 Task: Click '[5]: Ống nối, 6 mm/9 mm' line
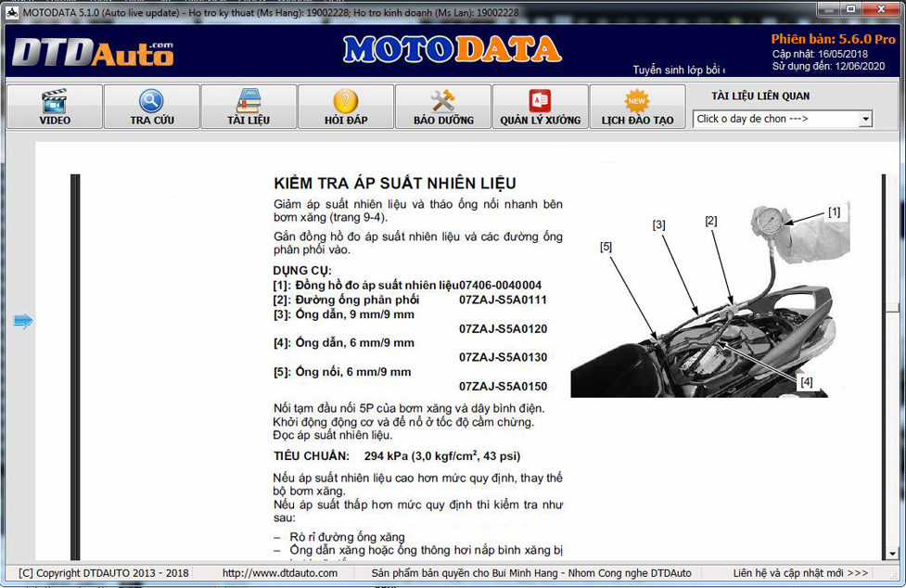coord(342,372)
